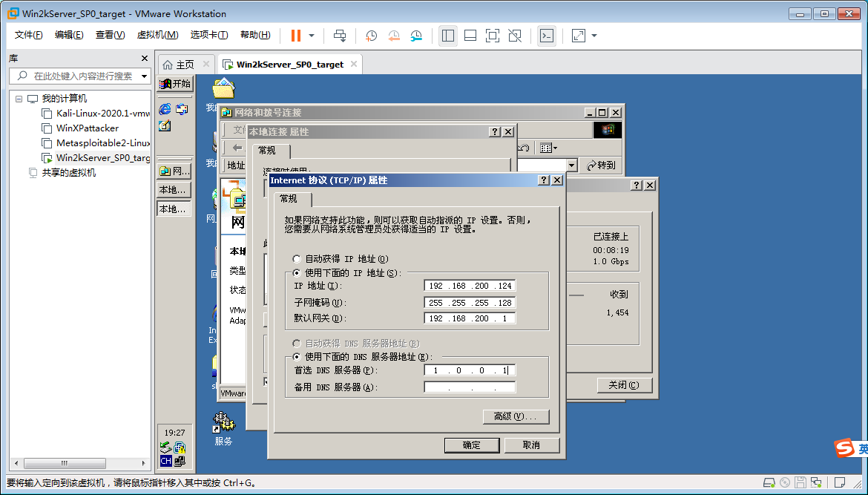Pause the virtual machine using the orange icon
The width and height of the screenshot is (868, 495).
pos(296,36)
